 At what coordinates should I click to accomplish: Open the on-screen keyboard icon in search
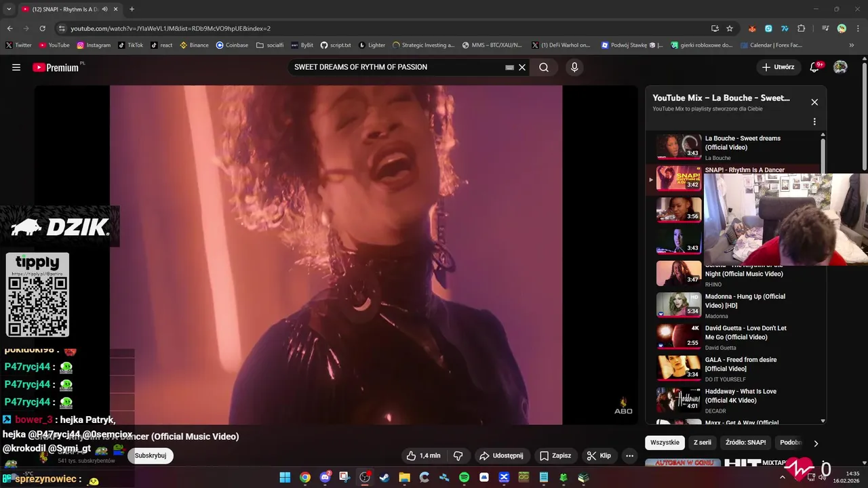point(509,67)
